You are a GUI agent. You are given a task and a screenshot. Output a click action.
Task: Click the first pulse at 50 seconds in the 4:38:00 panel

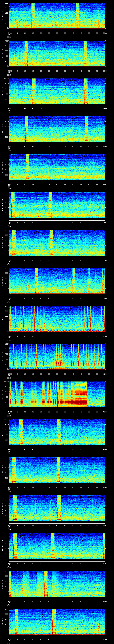point(89,280)
